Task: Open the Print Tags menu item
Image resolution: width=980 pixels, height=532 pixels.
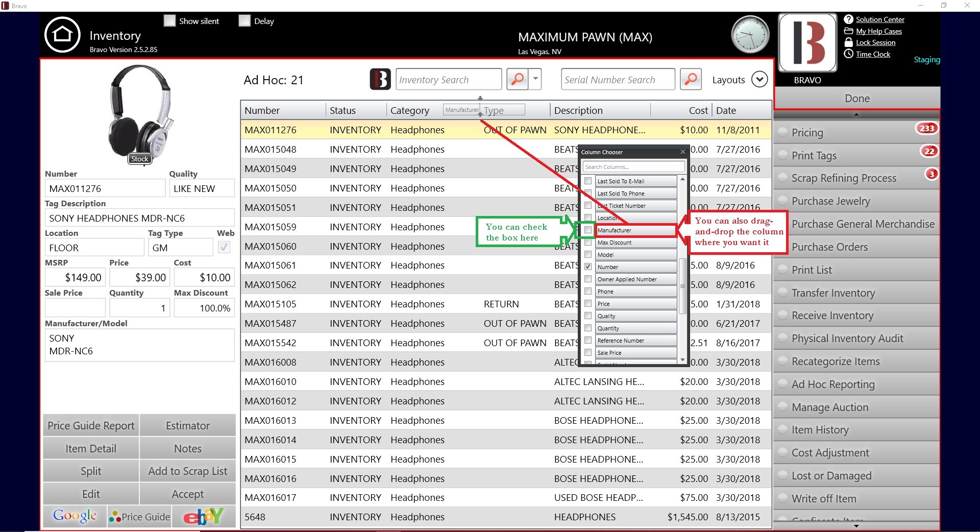Action: click(x=856, y=155)
